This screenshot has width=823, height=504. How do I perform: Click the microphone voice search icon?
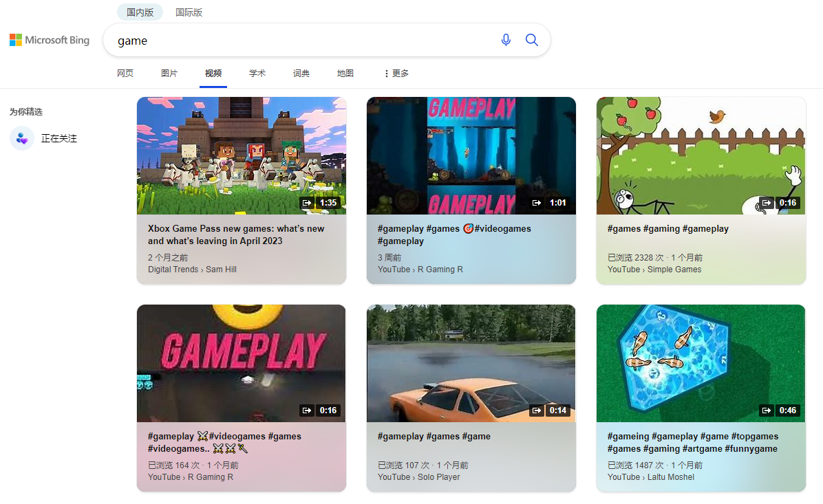click(x=506, y=40)
